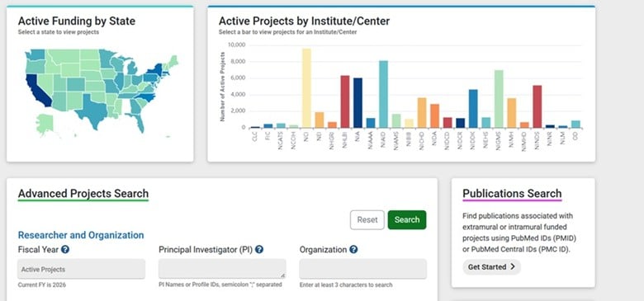Viewport: 644px width, 301px height.
Task: Focus the Organization input field
Action: point(363,269)
